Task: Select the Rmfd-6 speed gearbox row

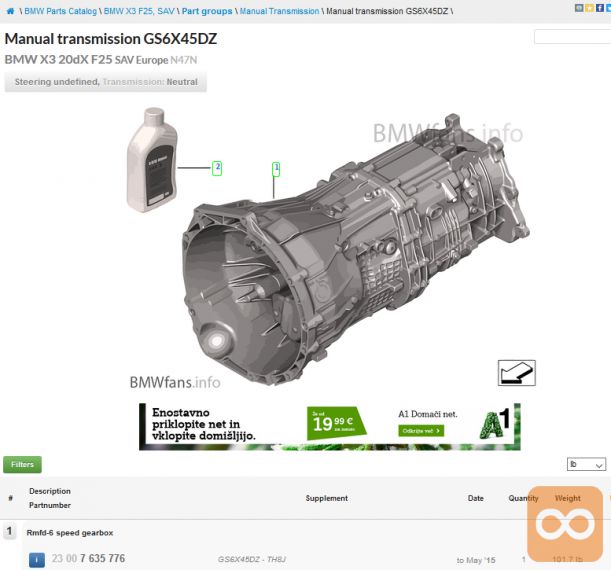Action: coord(70,533)
